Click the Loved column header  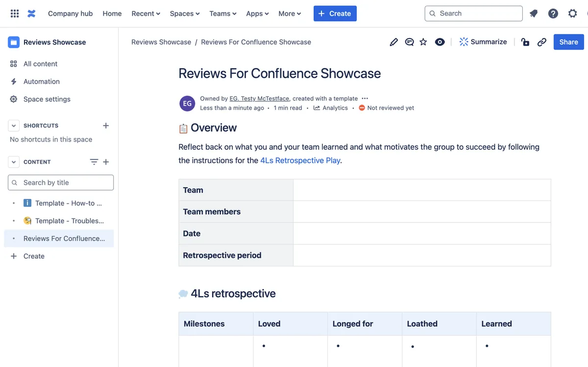(x=291, y=324)
